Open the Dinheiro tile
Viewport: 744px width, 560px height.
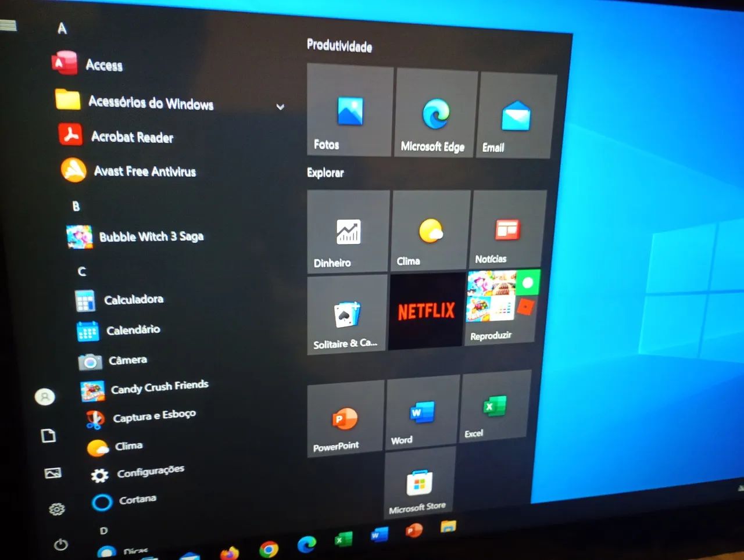tap(348, 231)
